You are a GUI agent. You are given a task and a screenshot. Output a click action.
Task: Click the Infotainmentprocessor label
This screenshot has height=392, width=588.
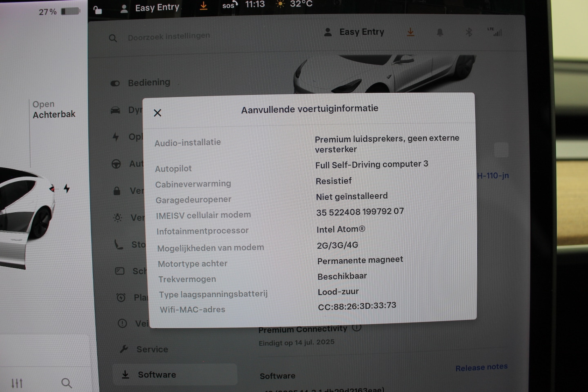point(203,231)
